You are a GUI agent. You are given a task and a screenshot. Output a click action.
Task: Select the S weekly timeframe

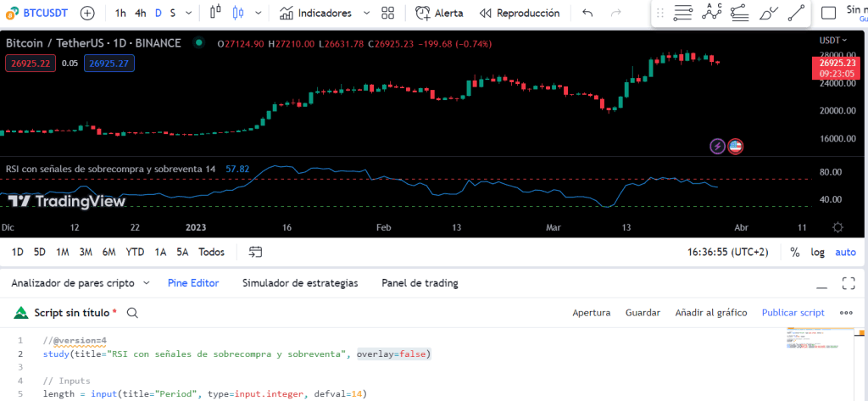pos(173,13)
